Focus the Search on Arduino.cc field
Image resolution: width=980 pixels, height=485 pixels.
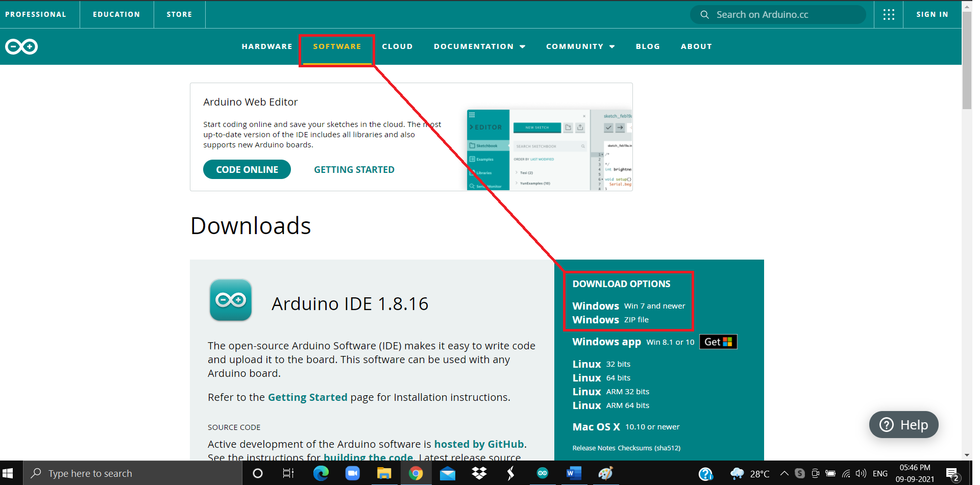[x=778, y=14]
